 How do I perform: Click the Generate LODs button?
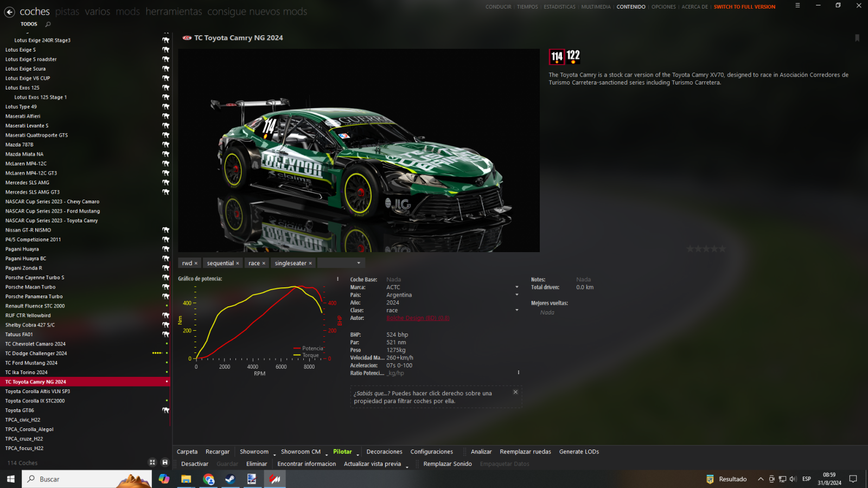point(579,452)
